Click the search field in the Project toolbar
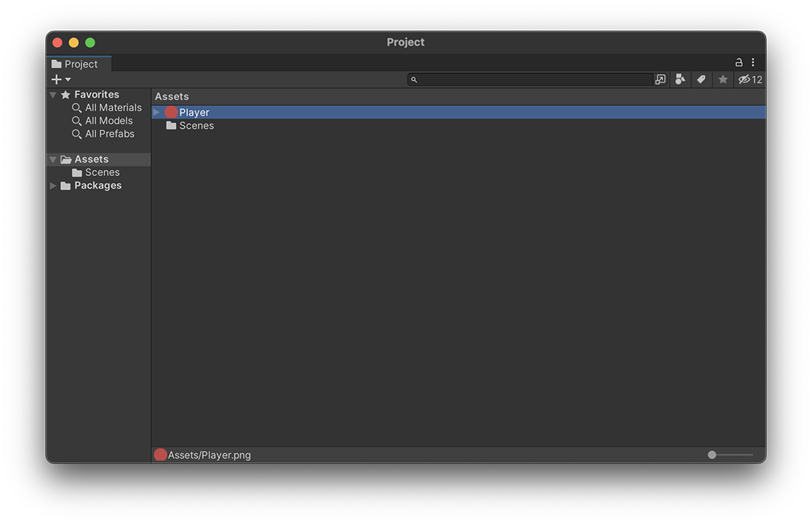 [530, 79]
